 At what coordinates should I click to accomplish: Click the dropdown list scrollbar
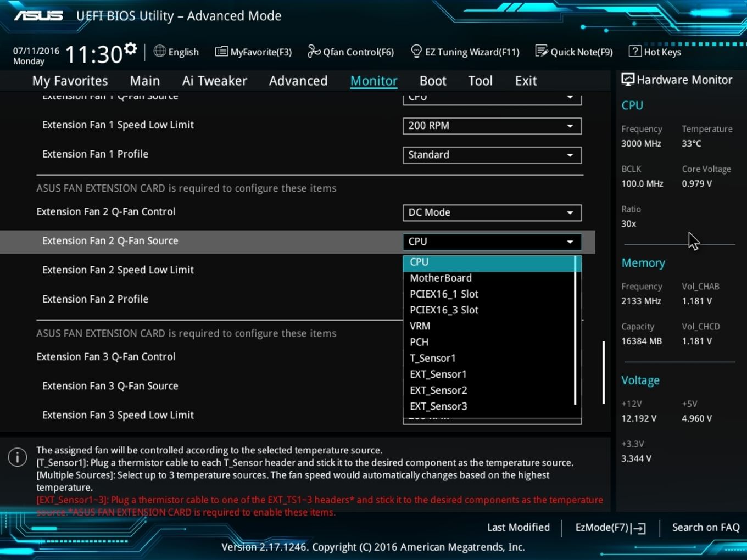[x=575, y=331]
